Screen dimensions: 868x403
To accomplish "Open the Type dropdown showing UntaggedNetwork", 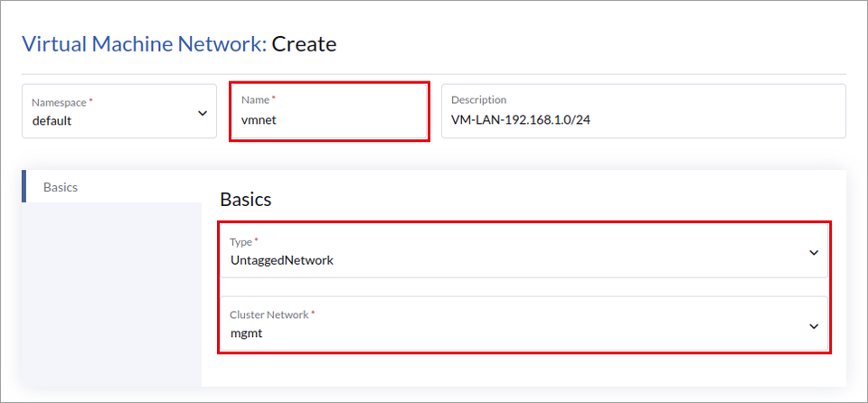I will tap(524, 251).
